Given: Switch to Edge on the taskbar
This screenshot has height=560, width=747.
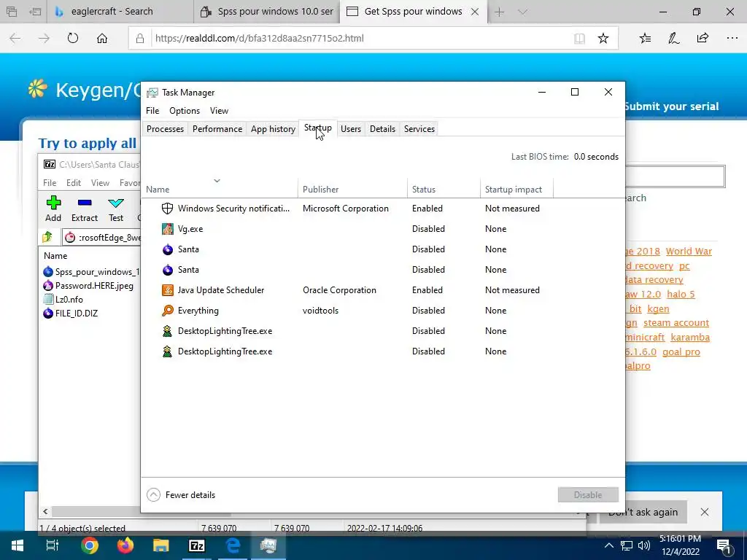Looking at the screenshot, I should pyautogui.click(x=233, y=545).
